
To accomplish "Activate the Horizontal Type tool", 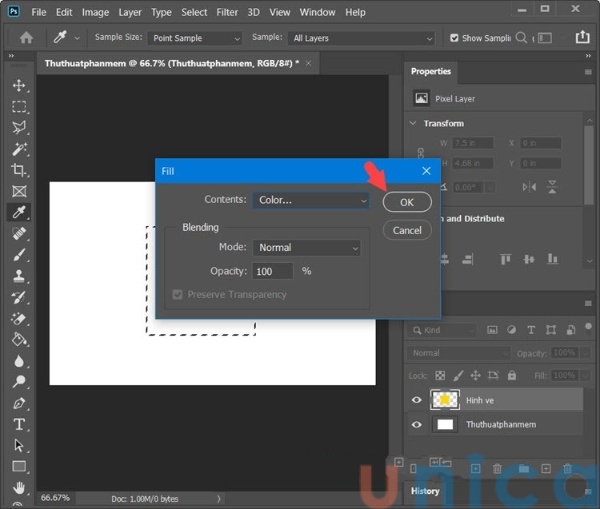I will 19,424.
